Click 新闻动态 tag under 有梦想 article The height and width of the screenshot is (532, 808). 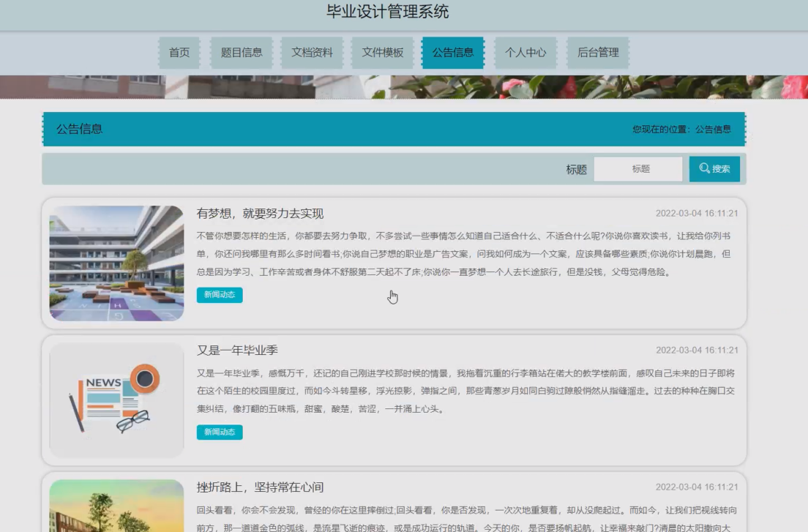pos(220,295)
